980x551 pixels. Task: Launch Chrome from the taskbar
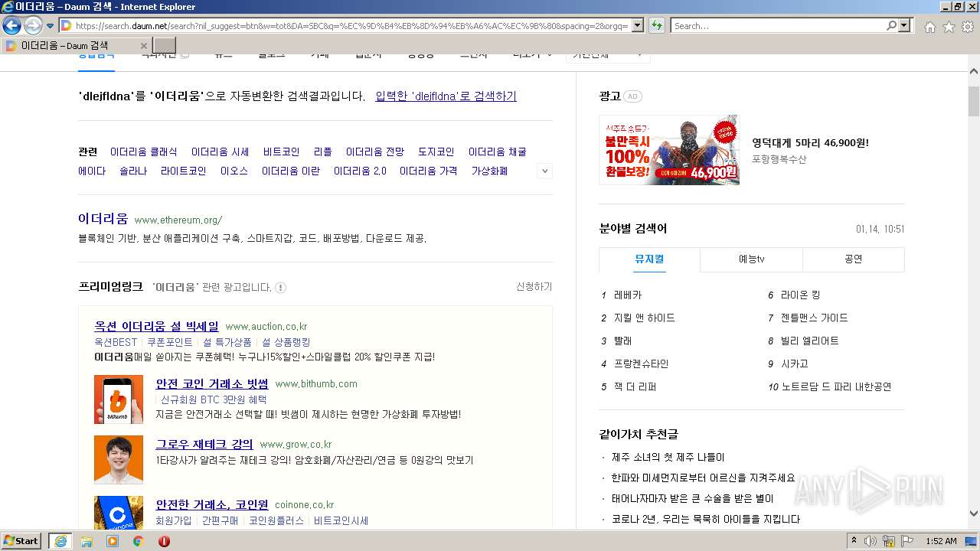click(x=139, y=541)
